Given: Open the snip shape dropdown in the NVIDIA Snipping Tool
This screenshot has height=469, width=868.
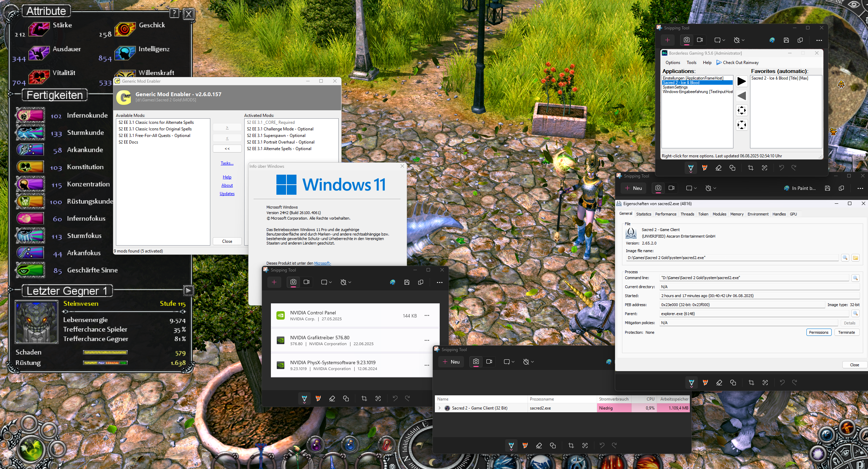Looking at the screenshot, I should (x=326, y=282).
